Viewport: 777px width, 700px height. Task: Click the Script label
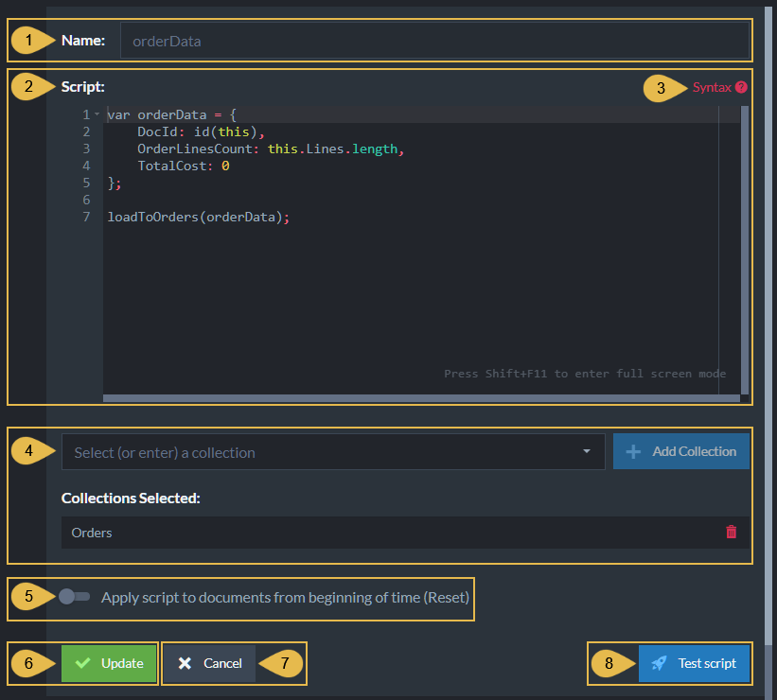[82, 87]
